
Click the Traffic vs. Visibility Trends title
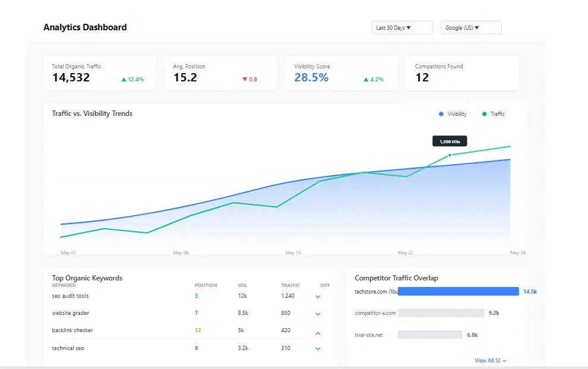point(92,113)
